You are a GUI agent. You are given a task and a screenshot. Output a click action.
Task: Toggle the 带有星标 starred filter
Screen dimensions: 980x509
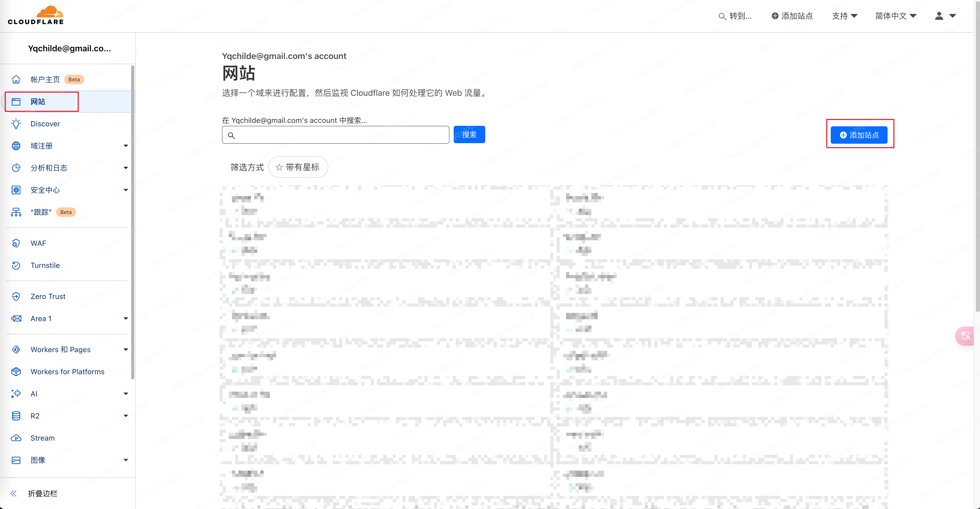(298, 167)
